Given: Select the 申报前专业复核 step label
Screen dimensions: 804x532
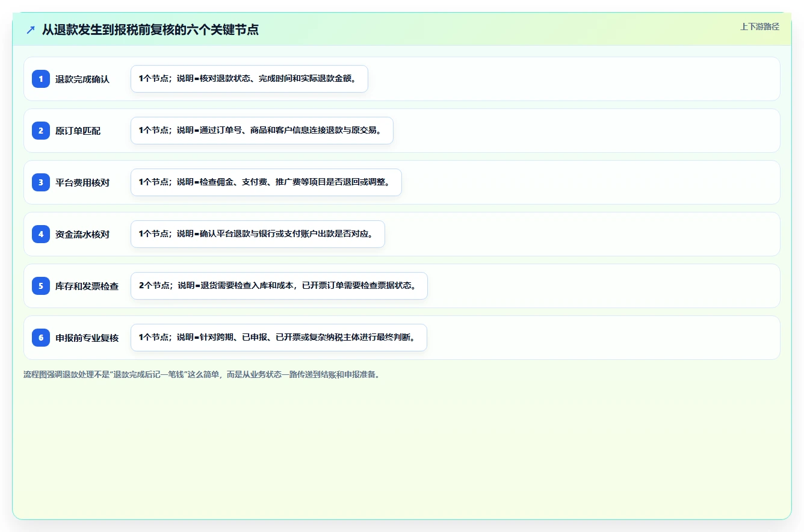Looking at the screenshot, I should pyautogui.click(x=87, y=338).
